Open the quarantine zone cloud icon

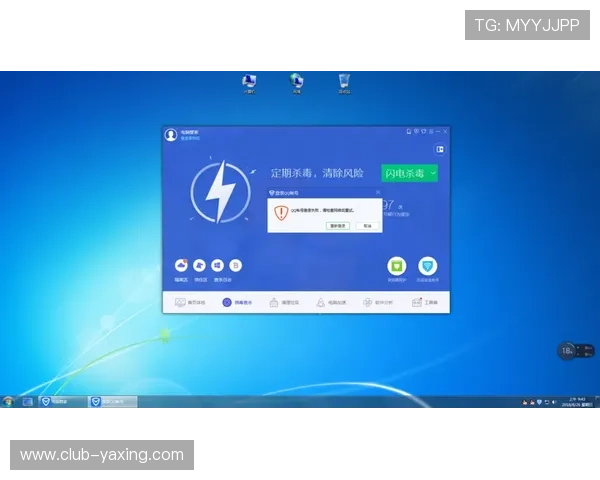[x=181, y=265]
